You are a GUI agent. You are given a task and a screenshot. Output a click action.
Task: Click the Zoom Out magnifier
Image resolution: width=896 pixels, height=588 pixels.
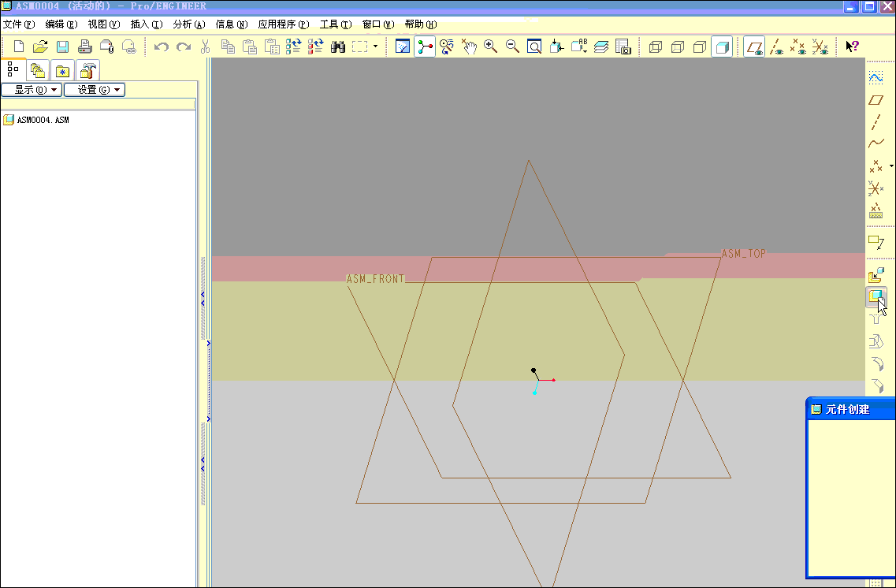coord(512,47)
